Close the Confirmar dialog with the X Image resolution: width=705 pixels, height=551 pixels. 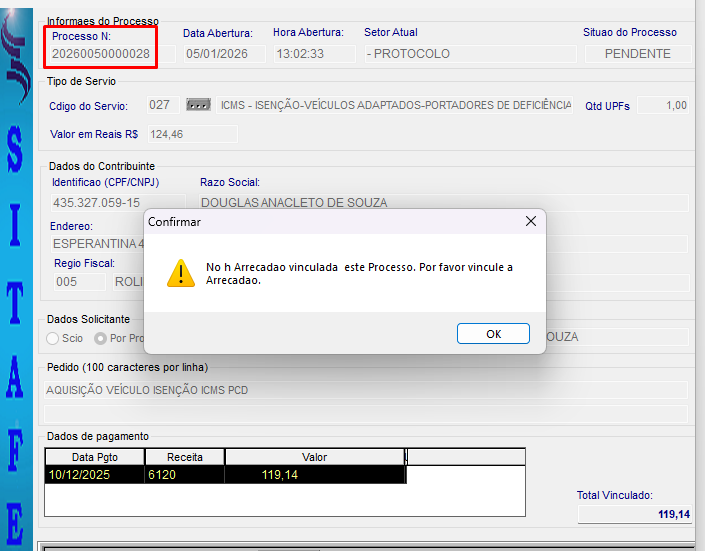[530, 222]
